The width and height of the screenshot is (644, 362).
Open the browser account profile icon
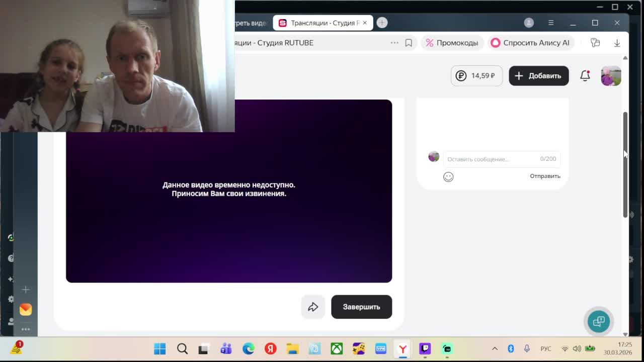(x=529, y=23)
